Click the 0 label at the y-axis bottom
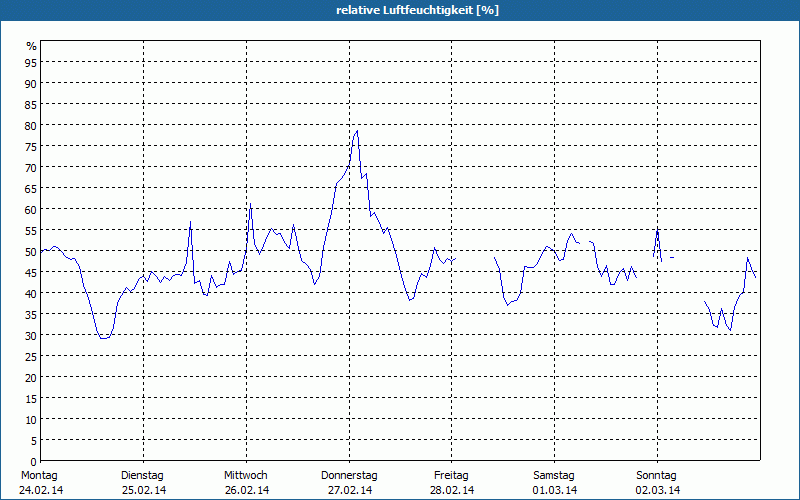Viewport: 800px width, 500px height. (x=34, y=461)
